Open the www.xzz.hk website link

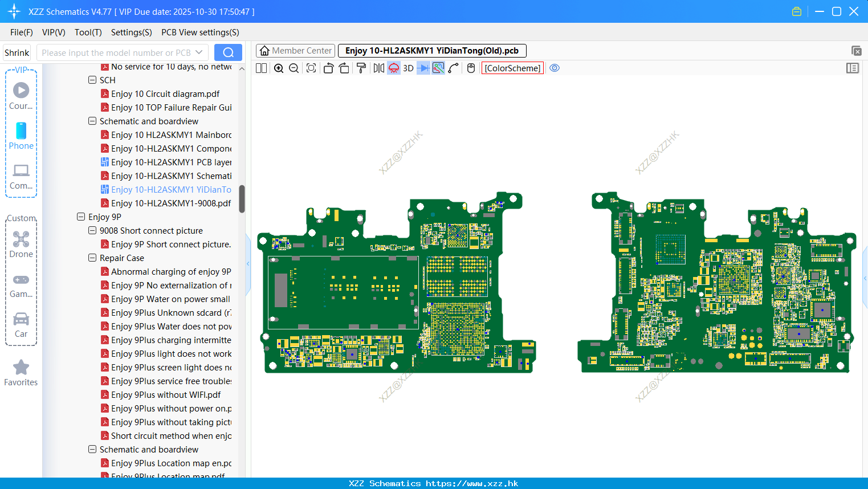[472, 483]
